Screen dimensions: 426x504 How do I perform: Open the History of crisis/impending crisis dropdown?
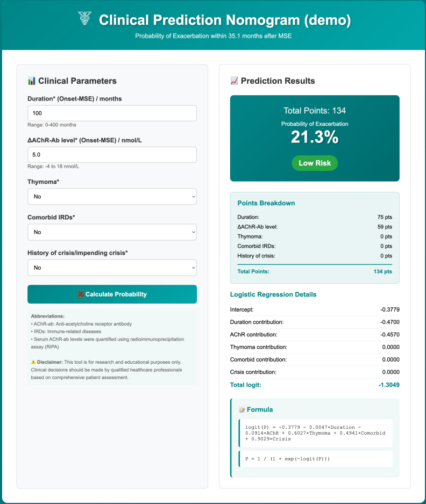coord(112,268)
